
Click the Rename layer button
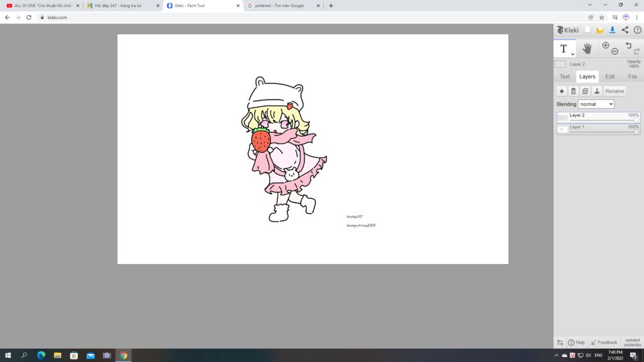click(614, 91)
